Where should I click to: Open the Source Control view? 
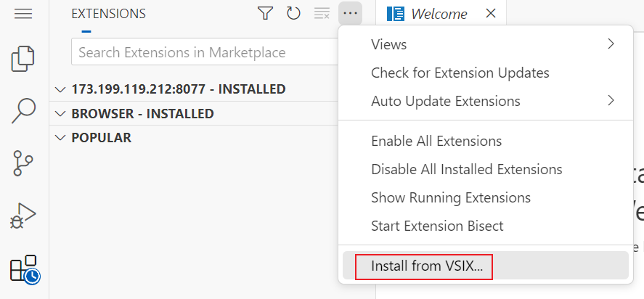tap(24, 163)
